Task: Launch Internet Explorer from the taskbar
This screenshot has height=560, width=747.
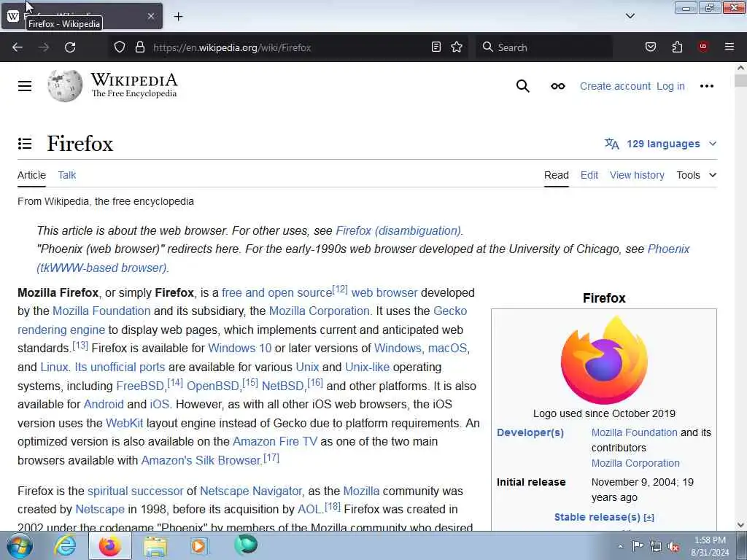Action: pos(65,545)
